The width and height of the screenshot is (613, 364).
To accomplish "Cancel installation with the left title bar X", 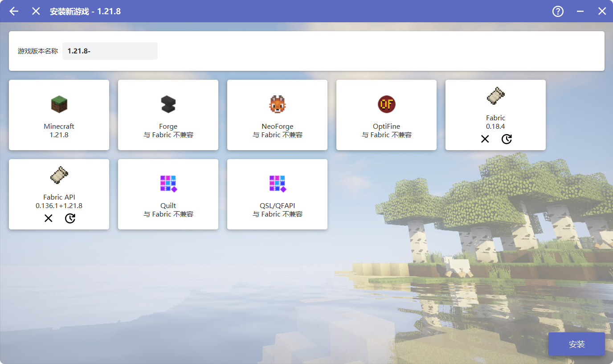I will [x=36, y=11].
